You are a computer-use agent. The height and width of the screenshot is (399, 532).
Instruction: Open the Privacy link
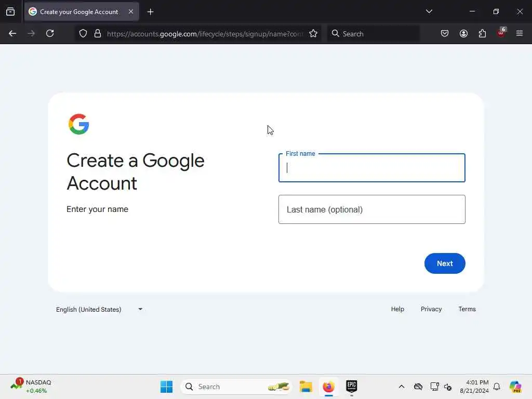(x=431, y=309)
